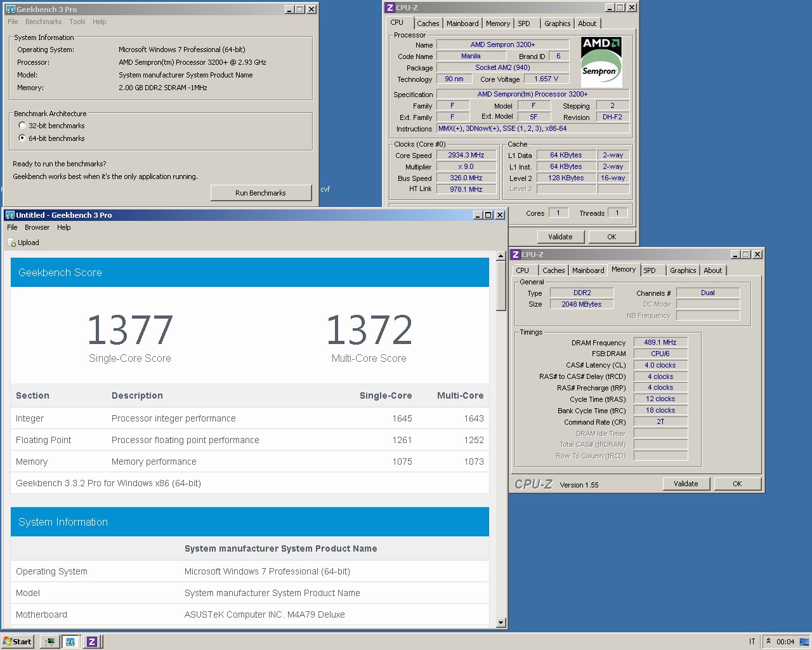Viewport: 812px width, 650px height.
Task: Click Validate in CPU-Z Memory window
Action: (x=686, y=484)
